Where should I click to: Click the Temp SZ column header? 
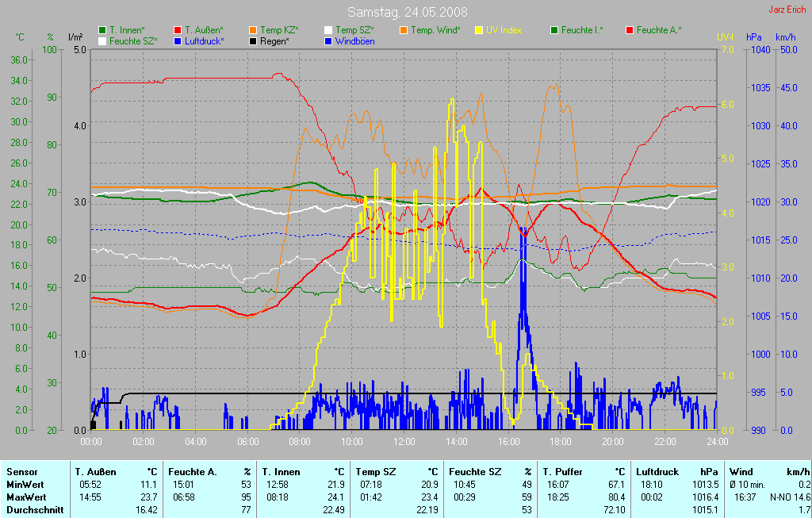point(375,472)
